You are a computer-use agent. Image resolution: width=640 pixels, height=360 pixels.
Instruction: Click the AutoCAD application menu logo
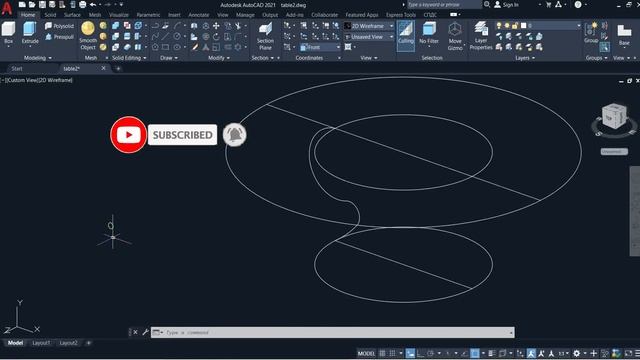7,8
